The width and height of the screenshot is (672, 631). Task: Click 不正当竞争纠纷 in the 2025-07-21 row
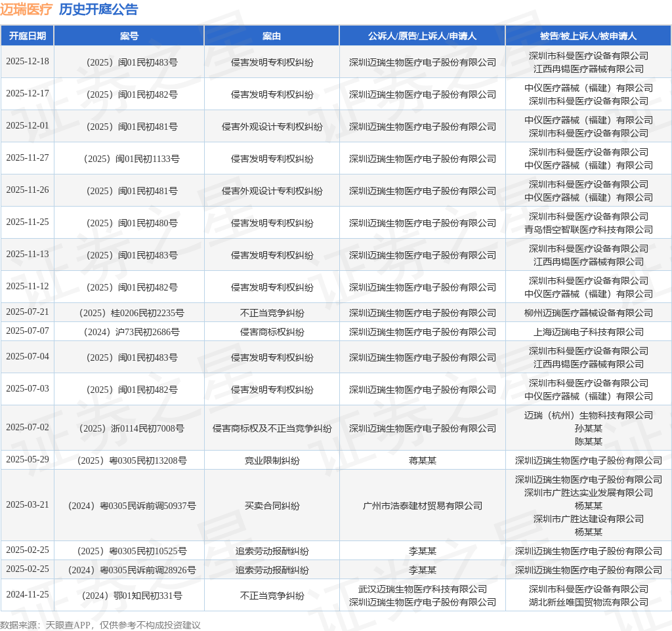(x=272, y=313)
